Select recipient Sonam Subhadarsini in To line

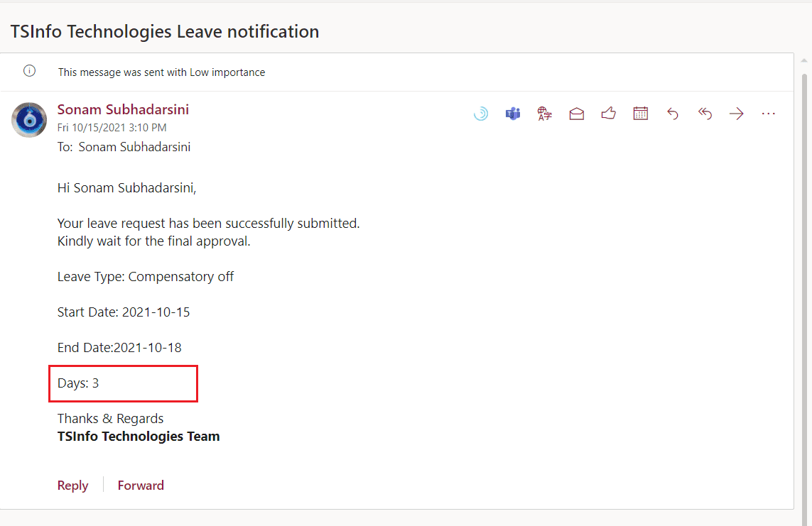coord(135,147)
